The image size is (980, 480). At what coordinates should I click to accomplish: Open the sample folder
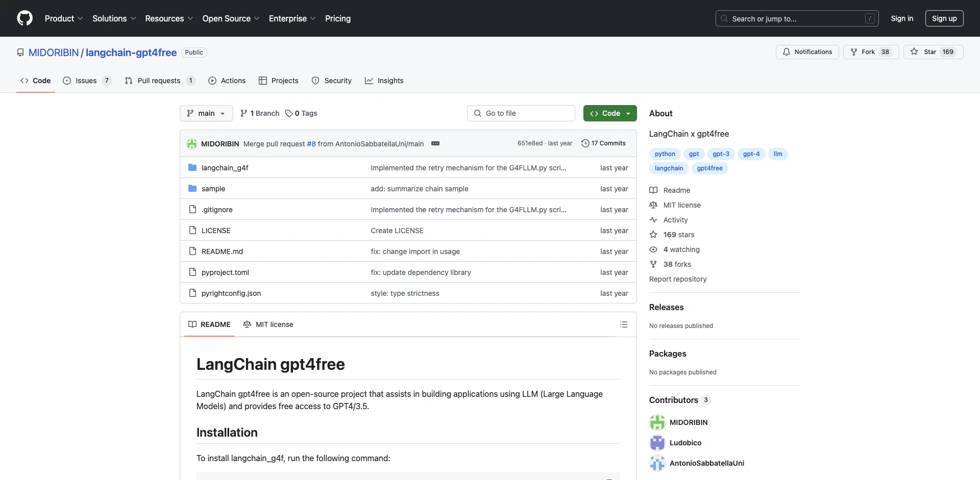coord(213,189)
